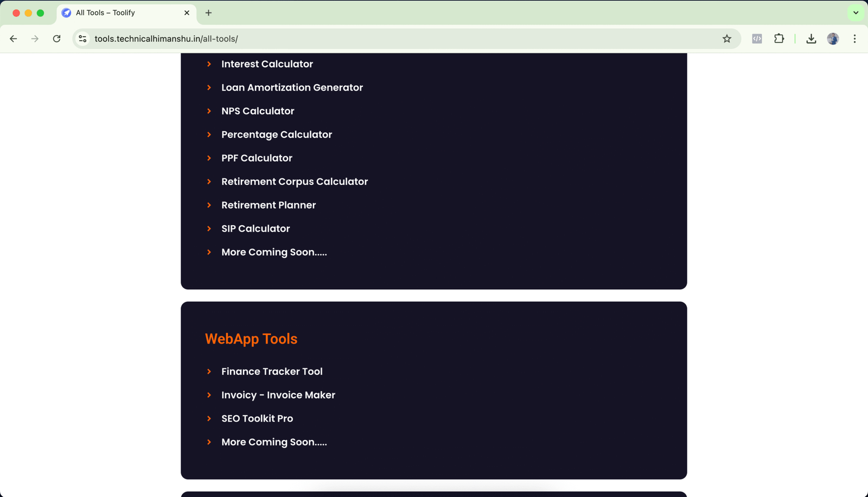This screenshot has height=497, width=868.
Task: Expand the tab search dropdown arrow
Action: click(856, 12)
